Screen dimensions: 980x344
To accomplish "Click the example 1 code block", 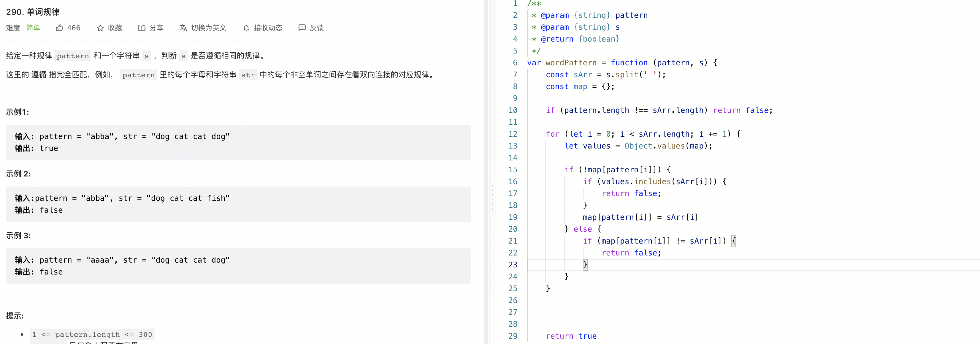I will [x=238, y=142].
